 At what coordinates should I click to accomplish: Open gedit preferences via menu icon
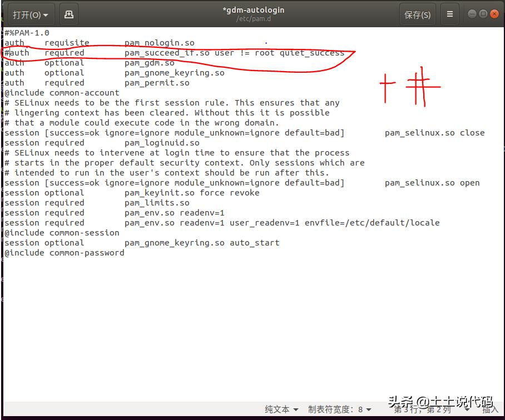point(449,14)
